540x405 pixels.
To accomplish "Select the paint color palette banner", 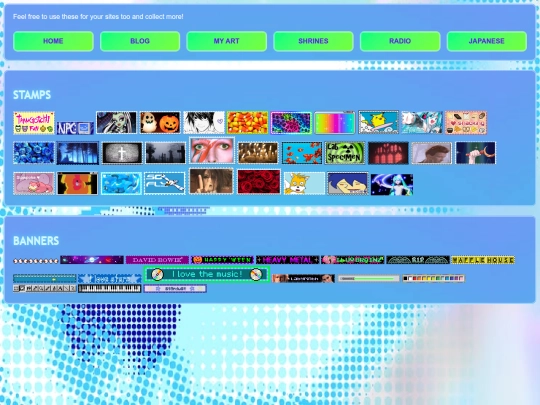I will pos(434,278).
